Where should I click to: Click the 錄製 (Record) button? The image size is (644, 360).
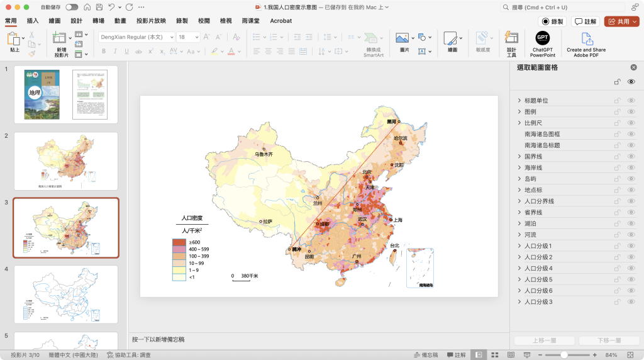(x=552, y=21)
